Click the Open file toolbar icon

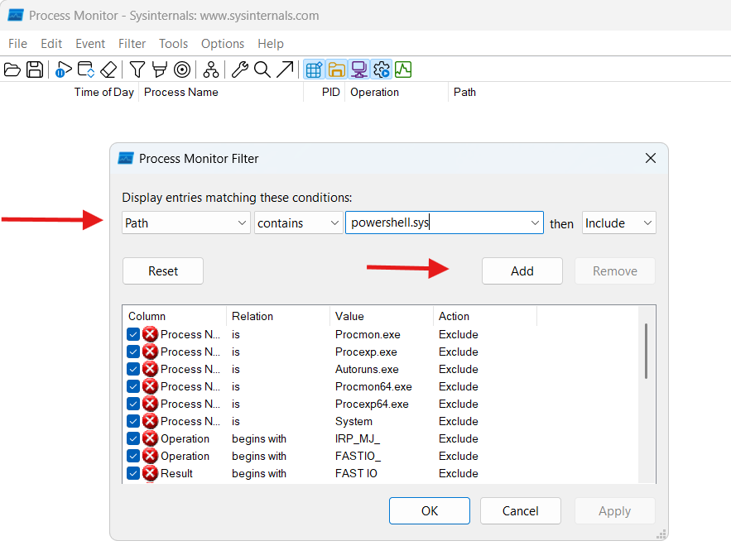coord(12,69)
